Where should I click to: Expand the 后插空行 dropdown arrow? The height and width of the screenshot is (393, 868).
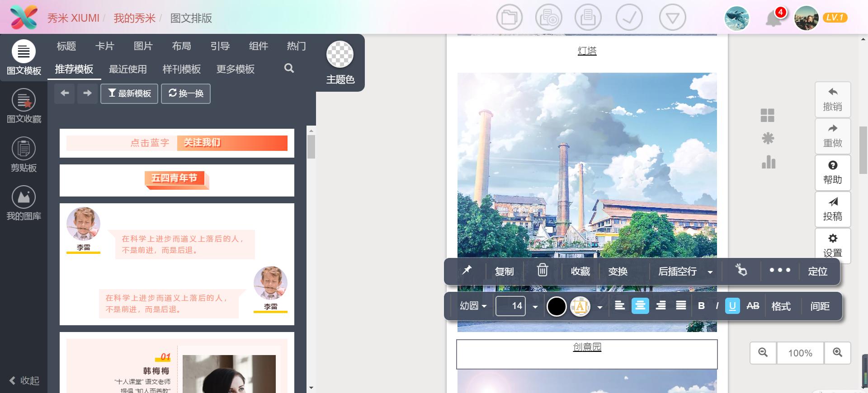pos(710,272)
